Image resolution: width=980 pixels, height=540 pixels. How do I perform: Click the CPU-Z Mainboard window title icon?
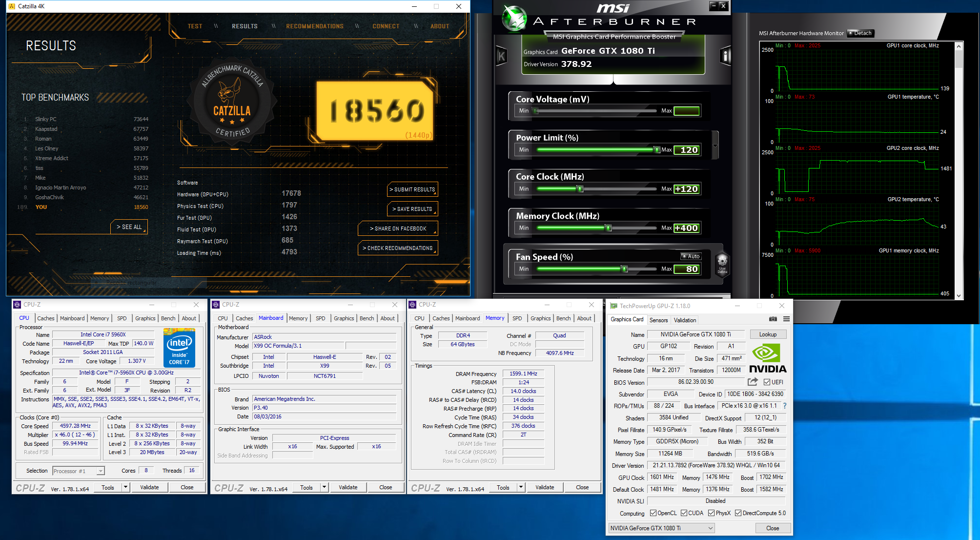click(x=216, y=305)
